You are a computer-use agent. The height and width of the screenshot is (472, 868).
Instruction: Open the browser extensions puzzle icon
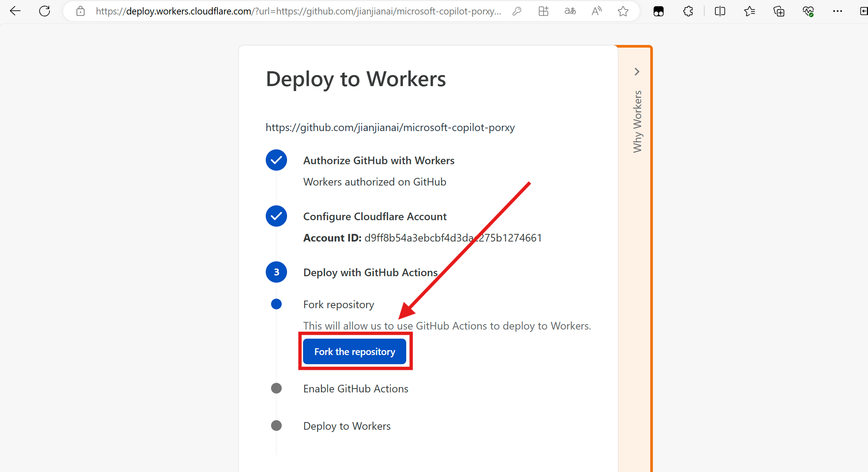pos(688,11)
